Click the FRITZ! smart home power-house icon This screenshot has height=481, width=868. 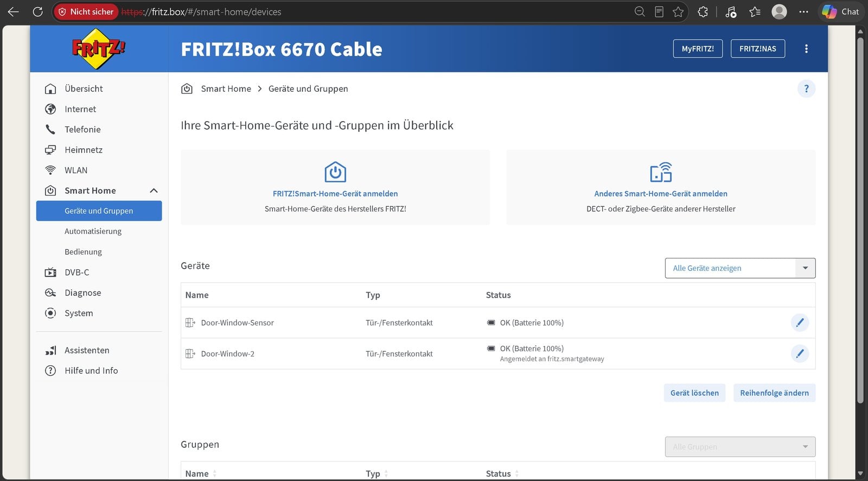pos(335,172)
